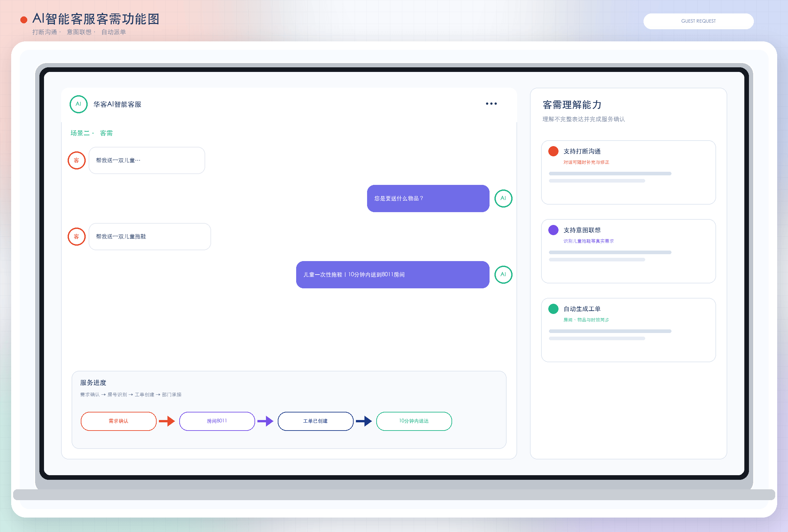Click the 华客AI智能客服 chat title

[x=117, y=104]
